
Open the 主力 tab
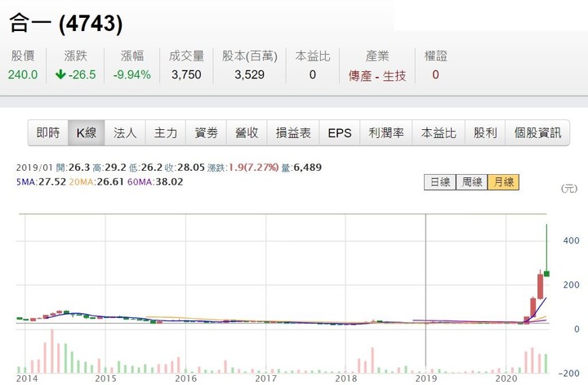coord(165,133)
